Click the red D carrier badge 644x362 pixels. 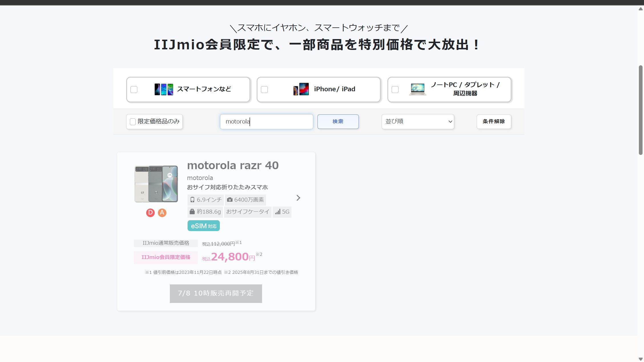[x=150, y=213]
